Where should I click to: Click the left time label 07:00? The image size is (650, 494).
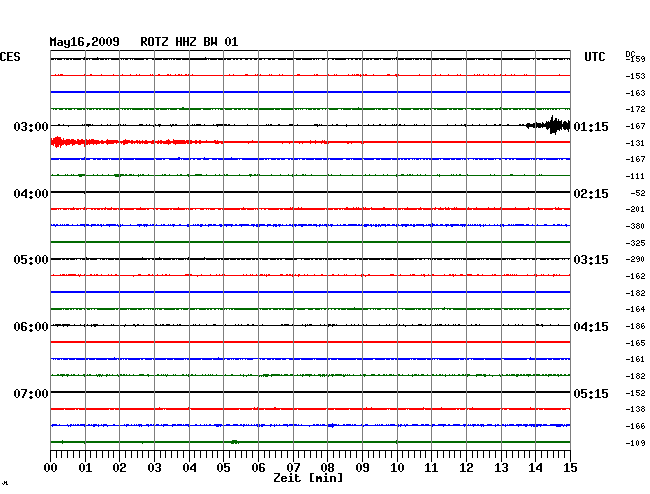click(x=31, y=393)
